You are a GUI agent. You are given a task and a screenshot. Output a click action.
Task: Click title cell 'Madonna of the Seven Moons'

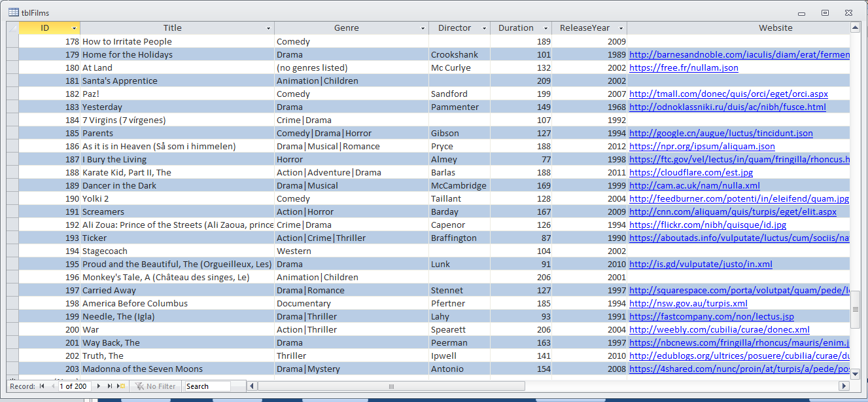177,369
